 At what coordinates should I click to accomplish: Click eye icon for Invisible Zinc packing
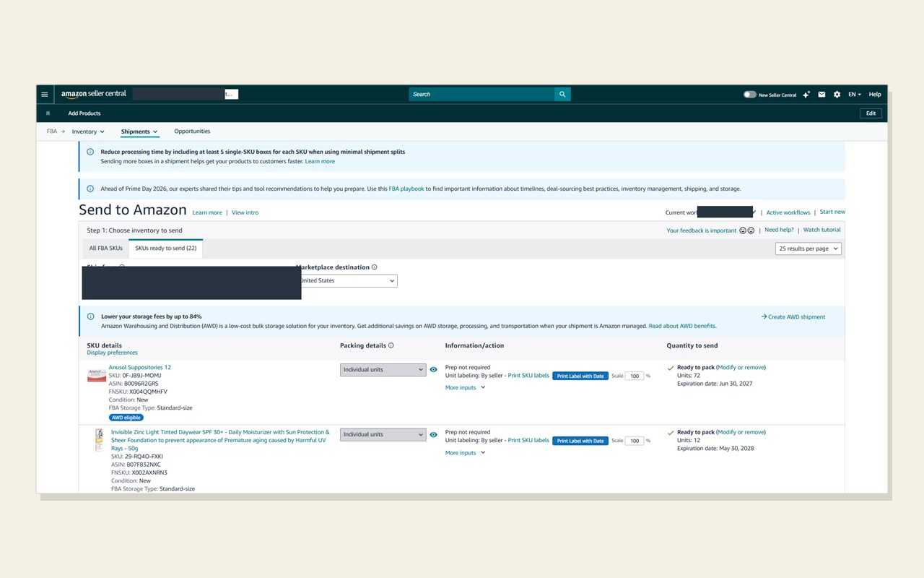click(x=433, y=435)
